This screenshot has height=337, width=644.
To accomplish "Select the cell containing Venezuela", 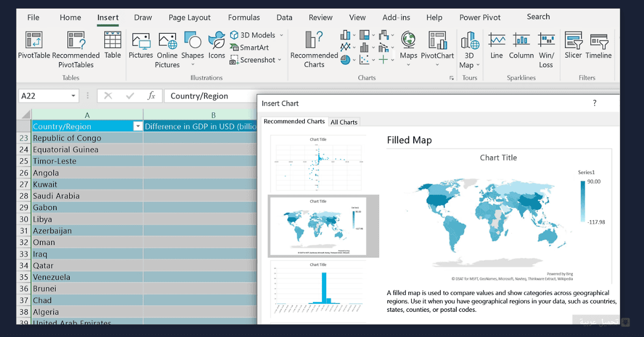I will click(87, 277).
